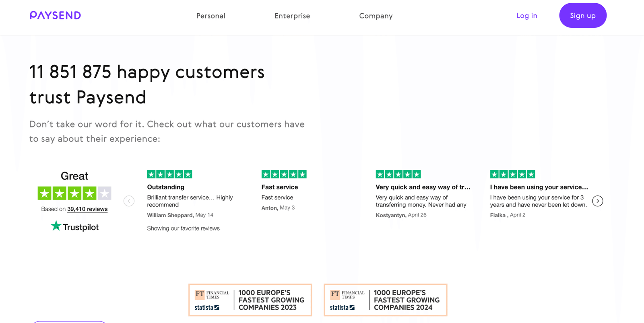This screenshot has width=644, height=323.
Task: Click stars above Kostyantyn's review
Action: click(398, 174)
